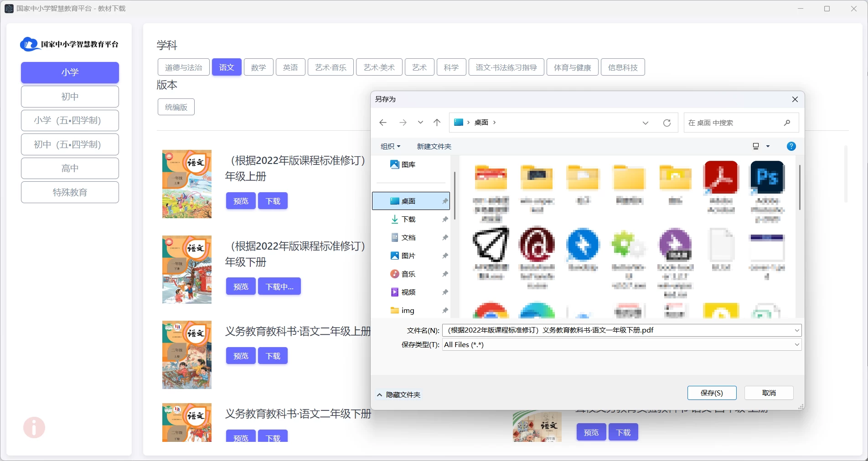Download 语文二年级上册 textbook
868x461 pixels.
[273, 356]
